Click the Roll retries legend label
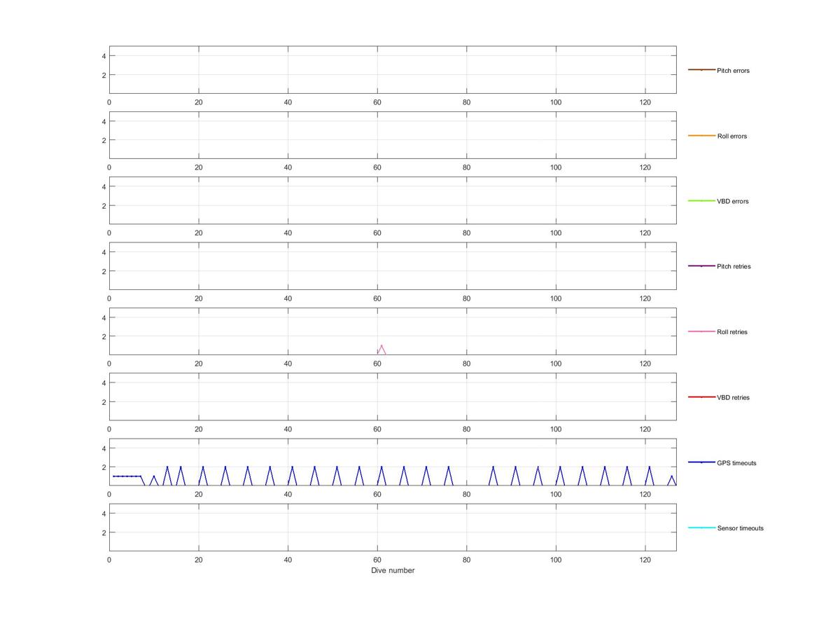 pyautogui.click(x=732, y=332)
